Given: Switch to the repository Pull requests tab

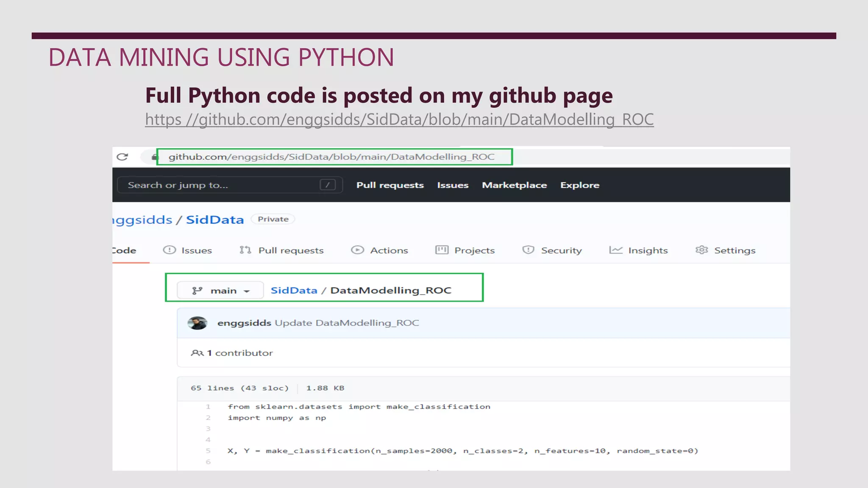Looking at the screenshot, I should tap(281, 250).
